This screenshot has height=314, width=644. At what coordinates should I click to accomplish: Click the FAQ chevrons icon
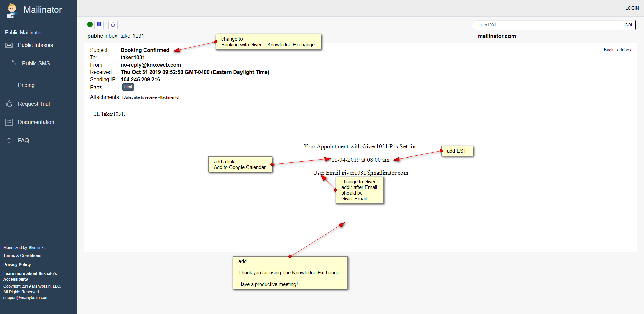tap(9, 141)
